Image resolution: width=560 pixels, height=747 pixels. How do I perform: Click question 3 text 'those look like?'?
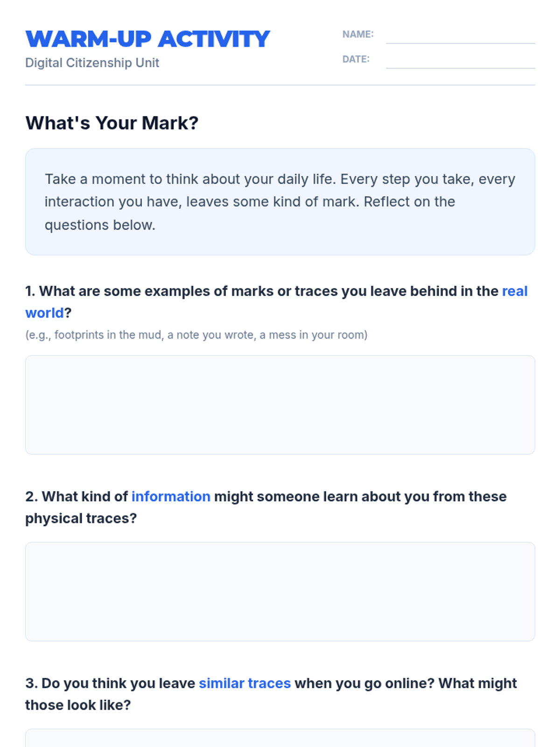(x=78, y=705)
